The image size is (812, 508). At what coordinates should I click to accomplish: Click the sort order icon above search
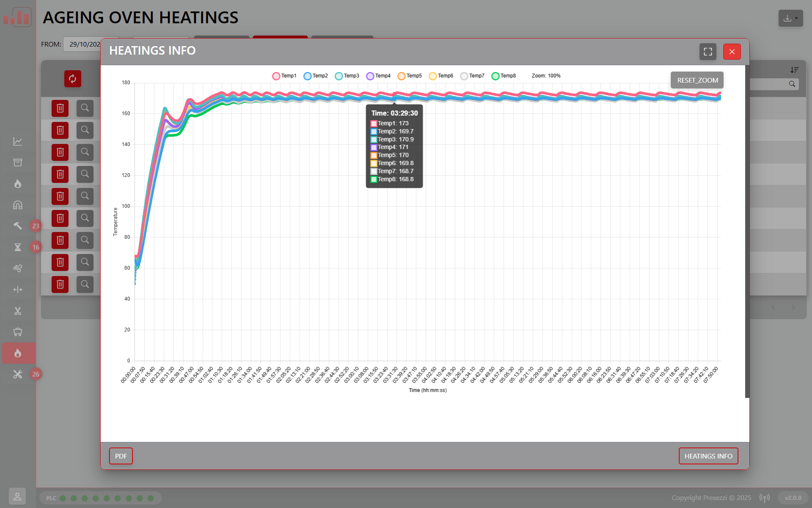coord(794,70)
